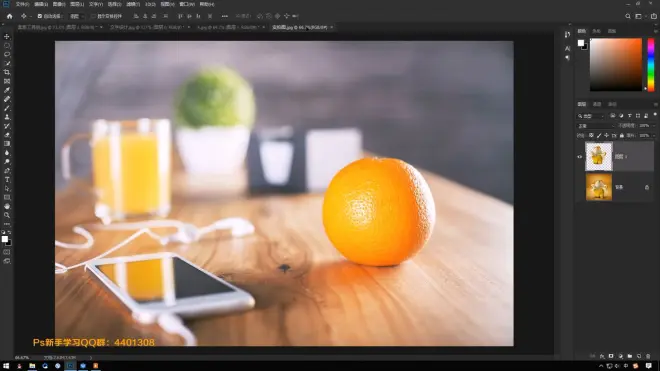Screen dimensions: 660x371
Task: Click the rainbow hue slider in Color panel
Action: tap(651, 64)
